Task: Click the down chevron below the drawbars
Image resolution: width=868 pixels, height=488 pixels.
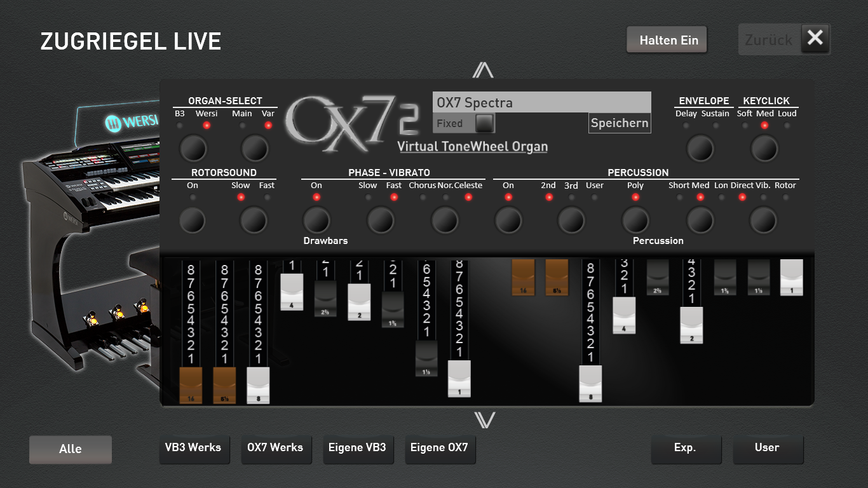Action: [x=484, y=419]
